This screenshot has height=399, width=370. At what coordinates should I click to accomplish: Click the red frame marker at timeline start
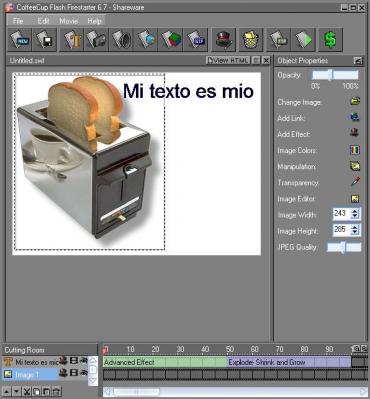pos(106,349)
